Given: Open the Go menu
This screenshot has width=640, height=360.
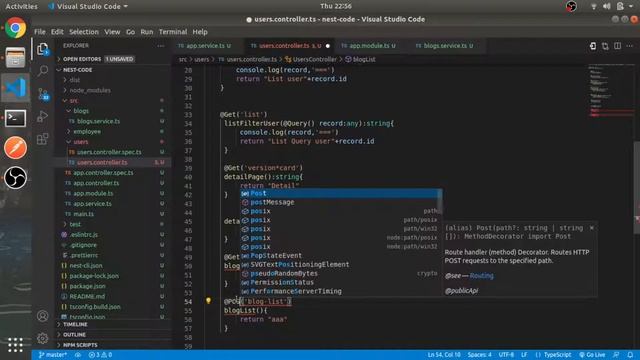Looking at the screenshot, I should (130, 32).
